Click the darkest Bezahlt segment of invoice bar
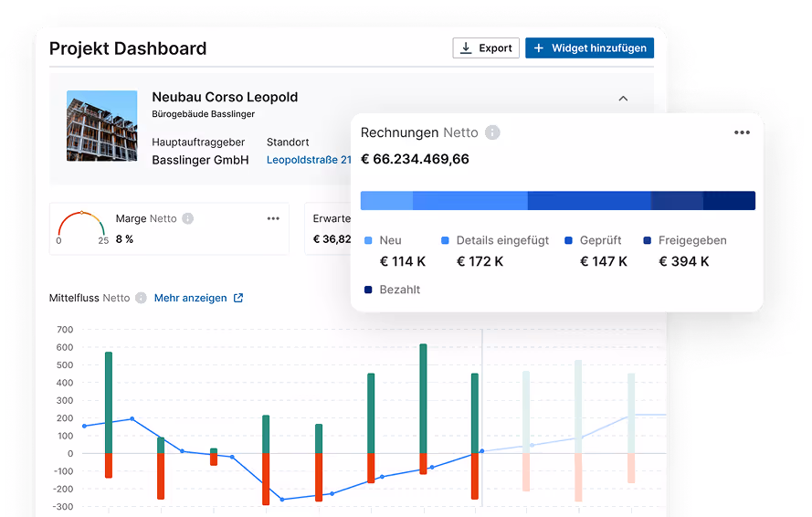Screen dimensions: 812x517 (729, 200)
